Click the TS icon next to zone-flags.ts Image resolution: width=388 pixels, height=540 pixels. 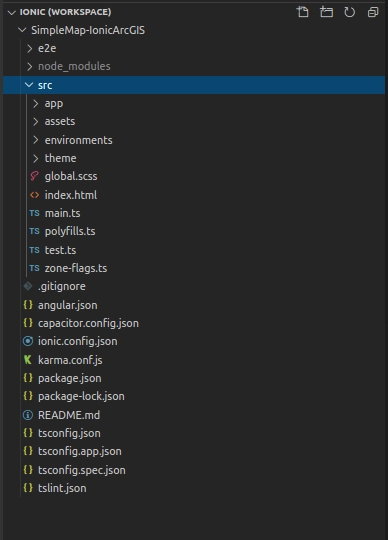point(34,268)
